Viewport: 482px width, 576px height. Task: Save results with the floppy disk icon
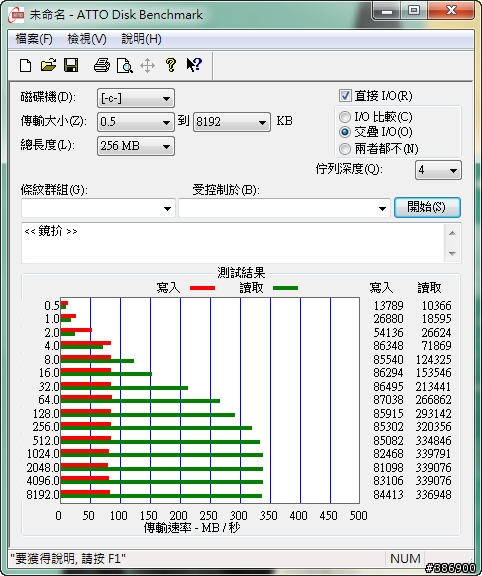pyautogui.click(x=71, y=65)
